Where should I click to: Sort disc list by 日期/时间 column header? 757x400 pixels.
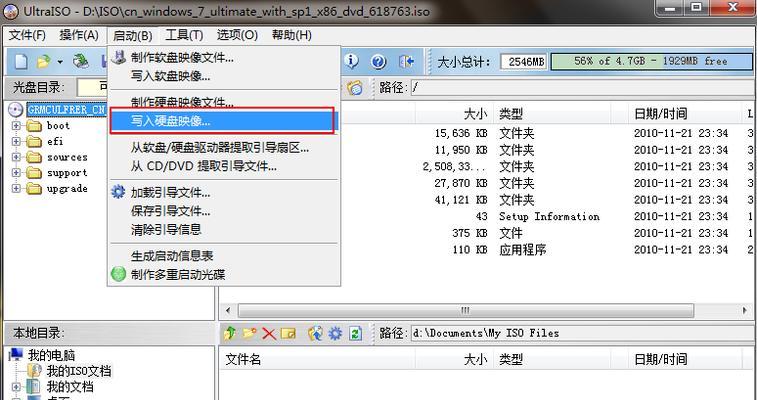coord(660,114)
